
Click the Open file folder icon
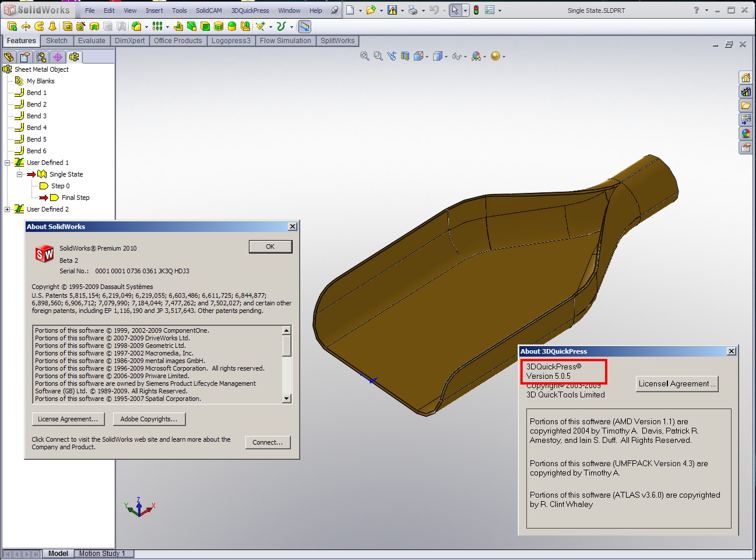point(371,10)
